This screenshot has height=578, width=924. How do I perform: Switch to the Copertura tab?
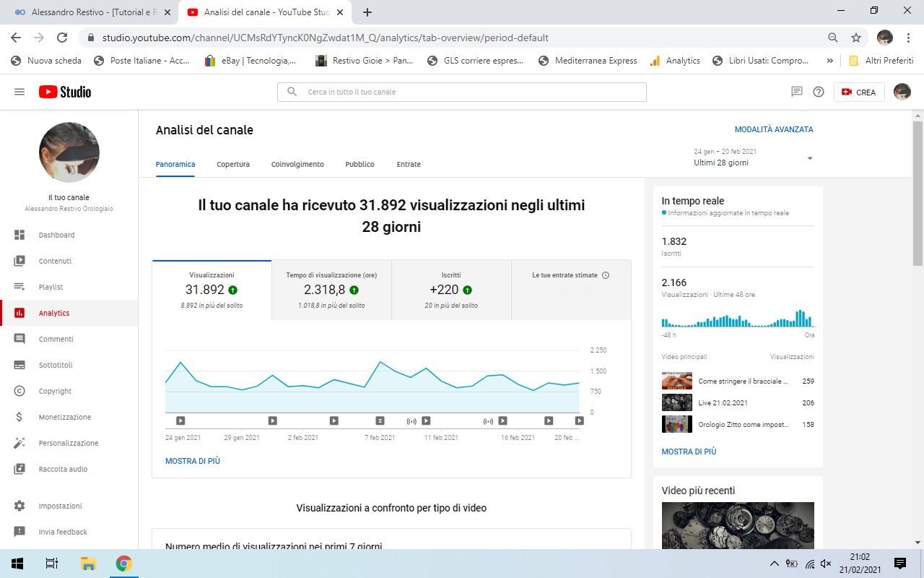[233, 164]
